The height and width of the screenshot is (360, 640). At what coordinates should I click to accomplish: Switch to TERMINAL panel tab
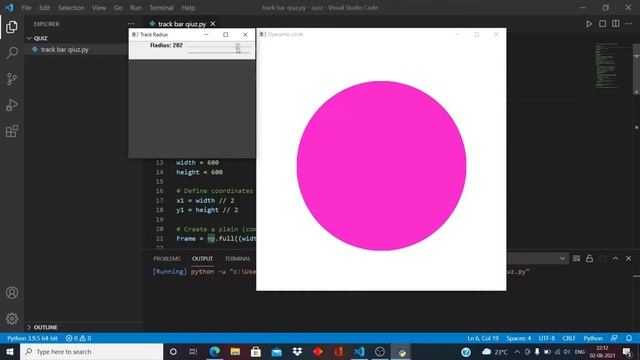(x=237, y=258)
